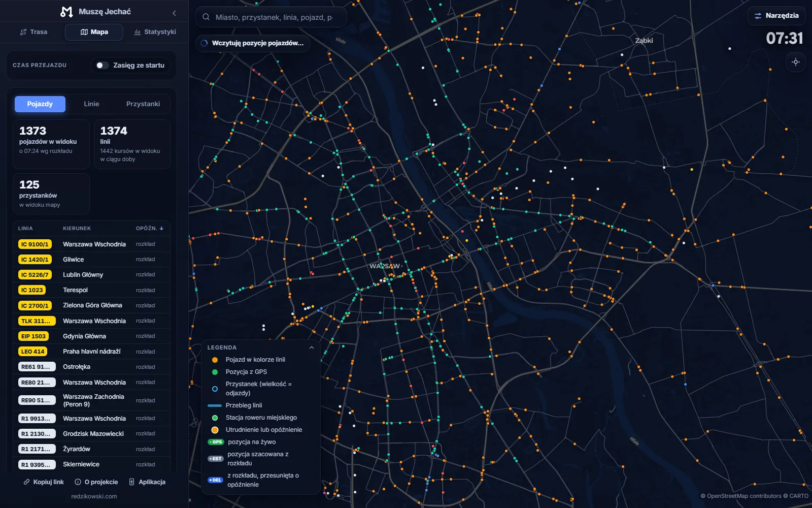Image resolution: width=812 pixels, height=508 pixels.
Task: Select the IC 9100/1 line badge
Action: point(35,244)
